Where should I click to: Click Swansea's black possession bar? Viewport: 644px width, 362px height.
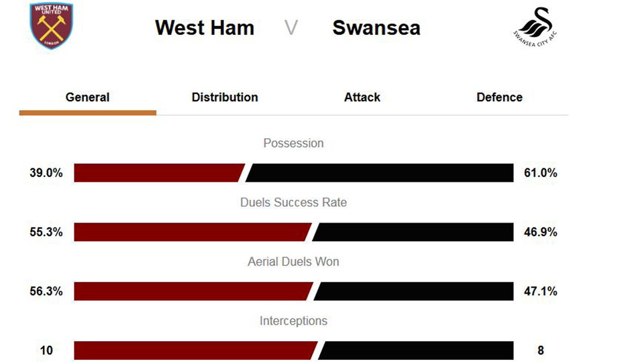click(x=381, y=173)
